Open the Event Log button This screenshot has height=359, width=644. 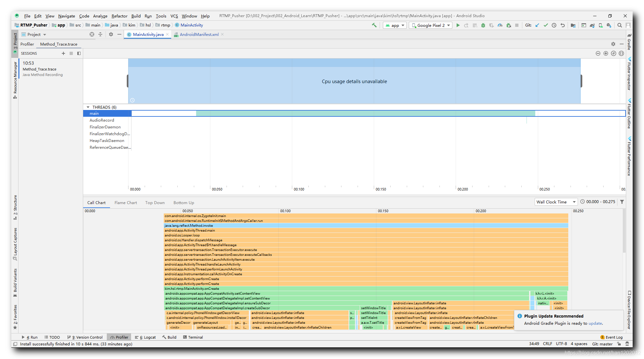click(612, 337)
